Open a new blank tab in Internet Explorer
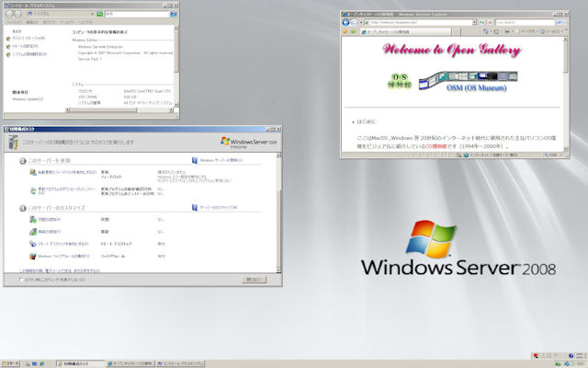 pyautogui.click(x=457, y=32)
